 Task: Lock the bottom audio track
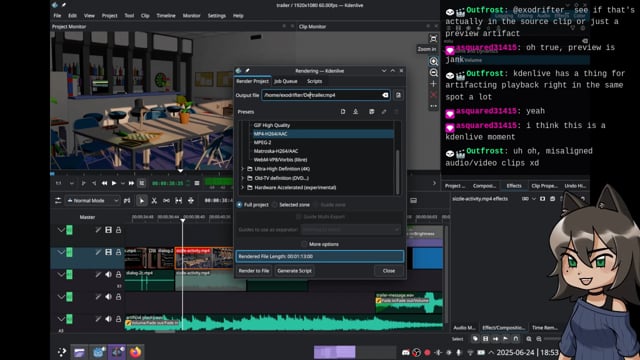[118, 319]
